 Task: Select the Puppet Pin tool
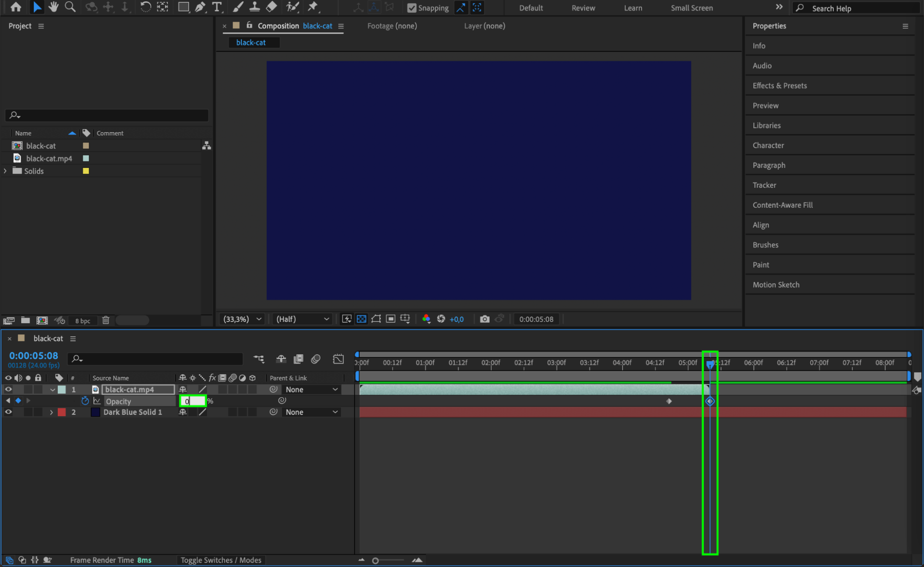tap(313, 7)
